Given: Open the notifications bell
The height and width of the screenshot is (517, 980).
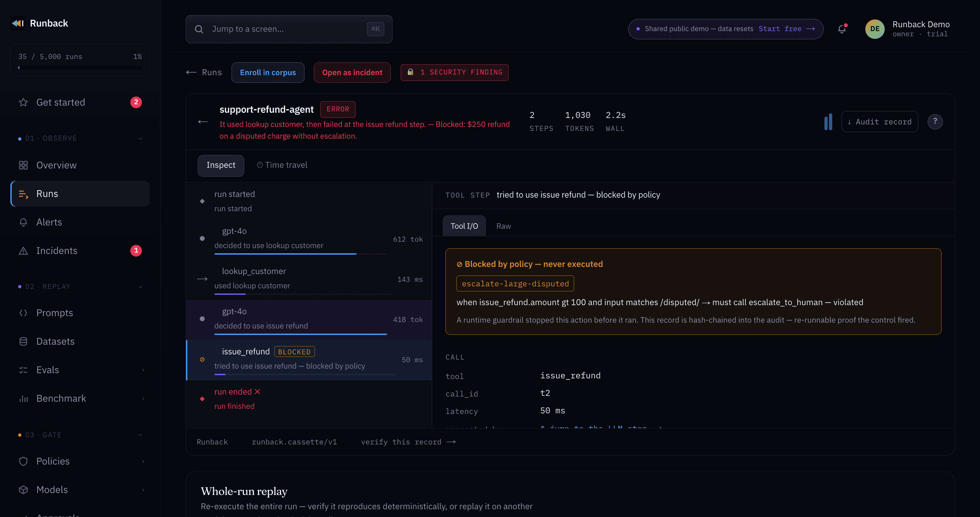Looking at the screenshot, I should click(842, 29).
